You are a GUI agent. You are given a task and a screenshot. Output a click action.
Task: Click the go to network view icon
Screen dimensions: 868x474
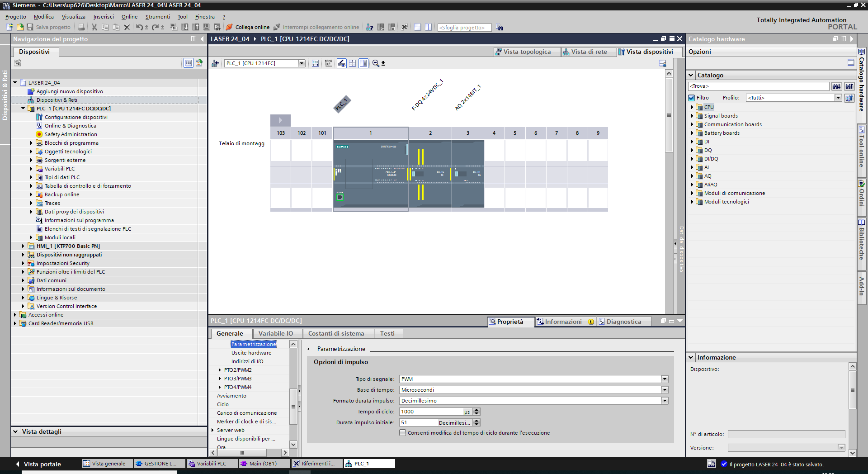215,63
